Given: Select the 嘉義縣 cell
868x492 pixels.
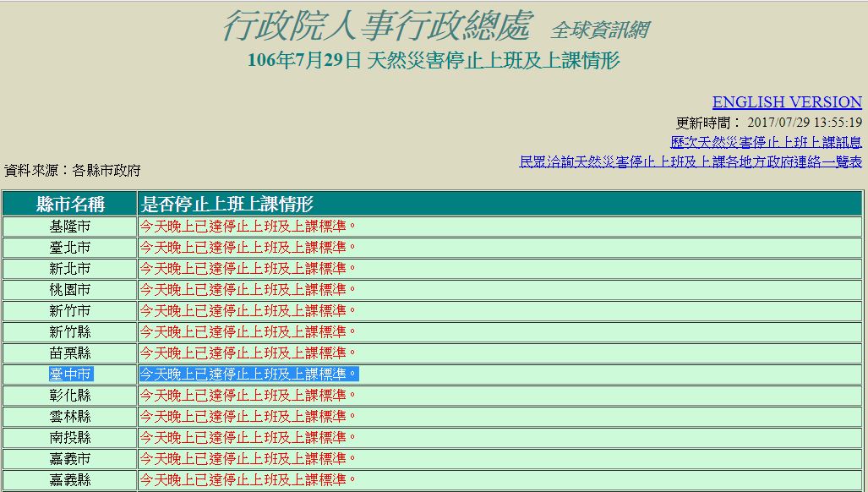Looking at the screenshot, I should [x=70, y=480].
